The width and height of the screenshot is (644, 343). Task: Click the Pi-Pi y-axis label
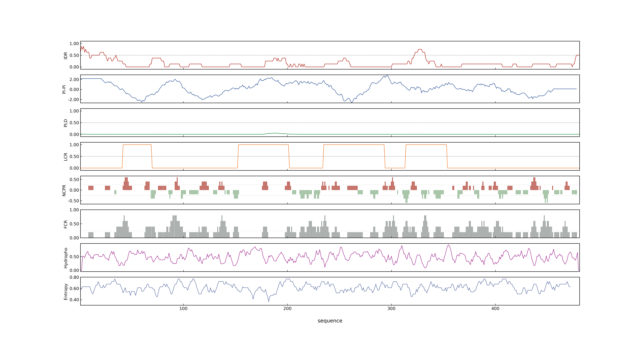point(64,89)
